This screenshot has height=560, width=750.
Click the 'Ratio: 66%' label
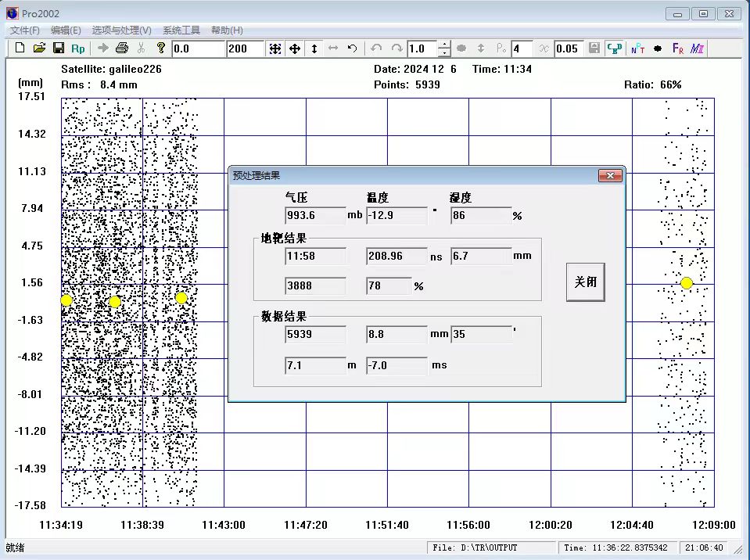point(652,84)
